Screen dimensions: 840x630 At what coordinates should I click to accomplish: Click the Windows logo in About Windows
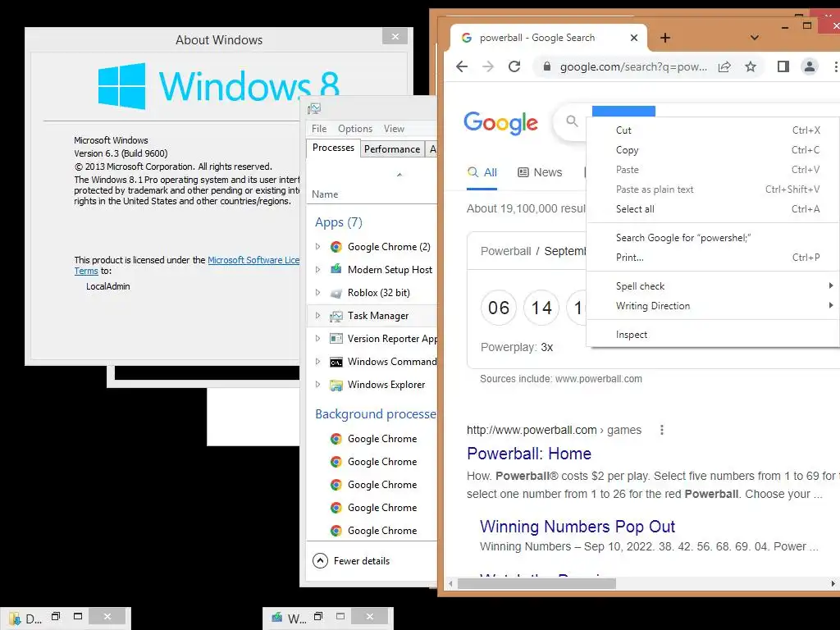click(x=121, y=86)
